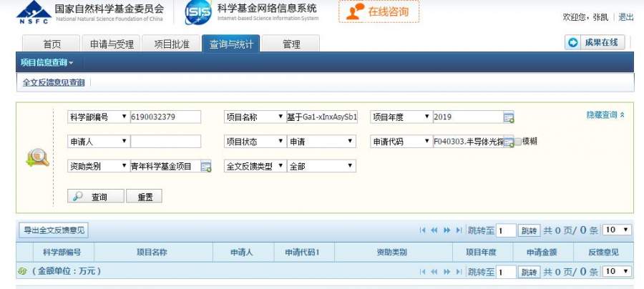Go to first page in bottom pager
The width and height of the screenshot is (644, 289).
(x=422, y=272)
